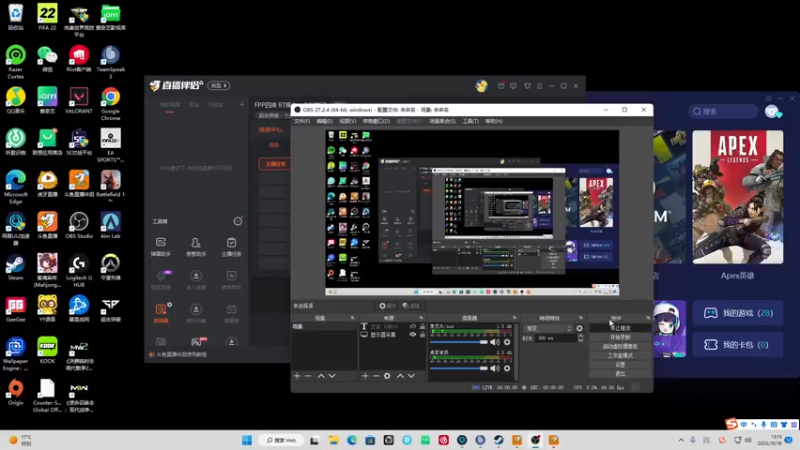Undock the Sources panel via header icon
The height and width of the screenshot is (450, 800).
pyautogui.click(x=421, y=318)
